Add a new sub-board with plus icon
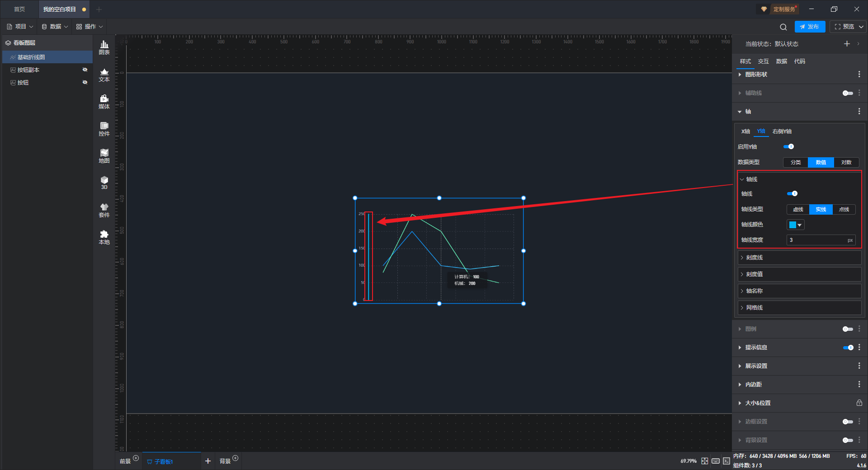 coord(208,461)
